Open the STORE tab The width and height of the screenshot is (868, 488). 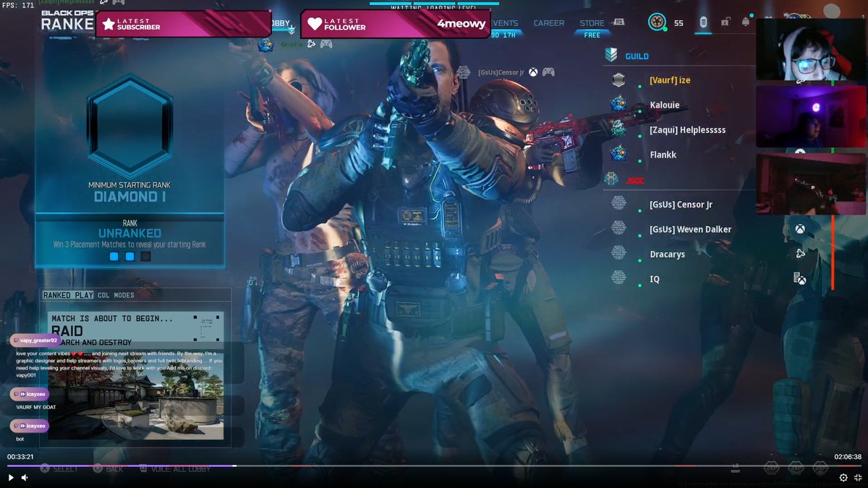pyautogui.click(x=592, y=23)
